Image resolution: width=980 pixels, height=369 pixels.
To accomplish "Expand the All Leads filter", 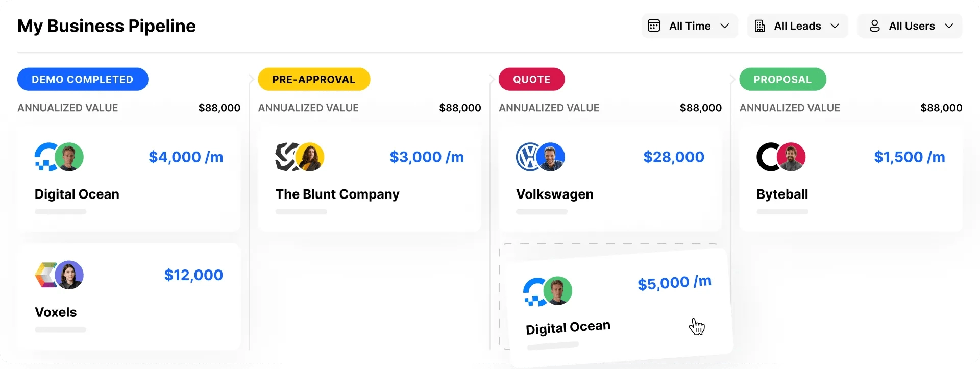I will pyautogui.click(x=797, y=26).
